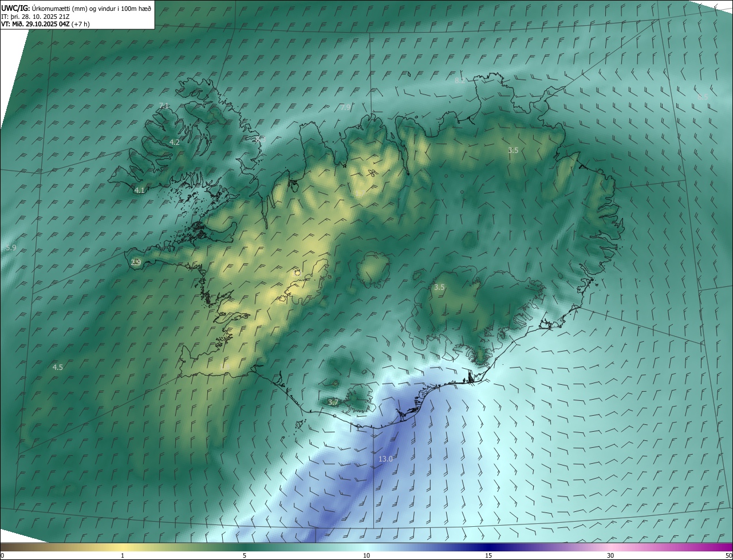733x560 pixels.
Task: Click the color scale tick label "5"
Action: click(x=245, y=555)
